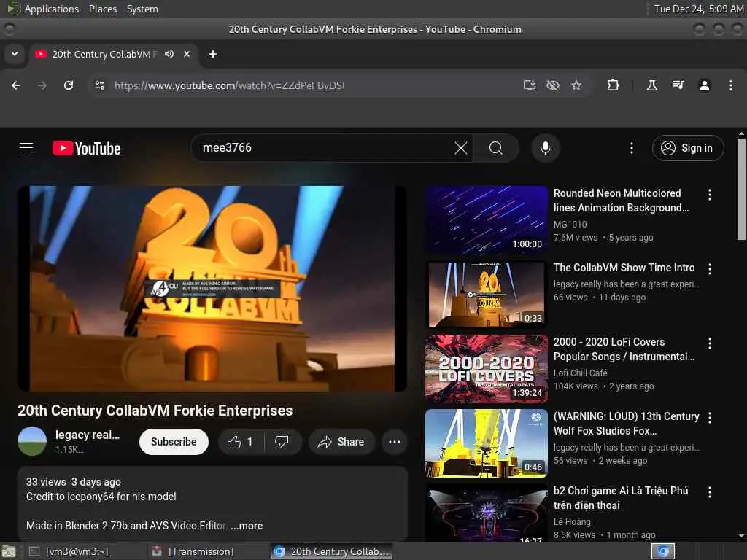
Task: Open MG1010 channel name
Action: [570, 225]
